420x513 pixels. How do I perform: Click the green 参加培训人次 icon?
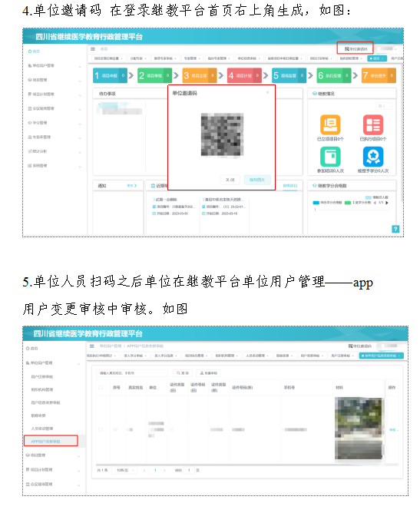point(330,157)
